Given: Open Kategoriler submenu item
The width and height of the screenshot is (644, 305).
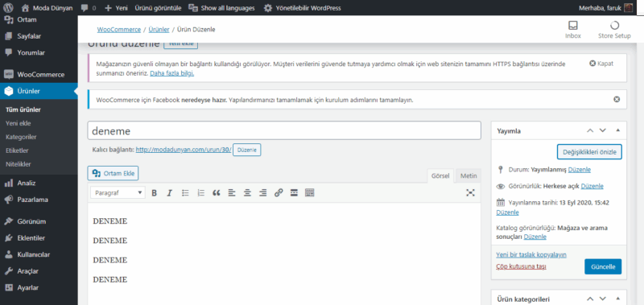Looking at the screenshot, I should click(22, 137).
